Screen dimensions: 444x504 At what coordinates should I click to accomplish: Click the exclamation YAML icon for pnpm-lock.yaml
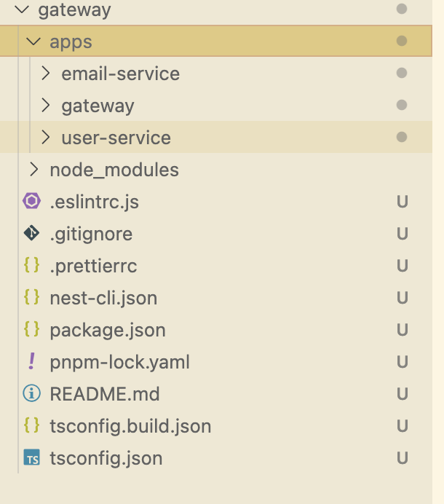pos(31,361)
